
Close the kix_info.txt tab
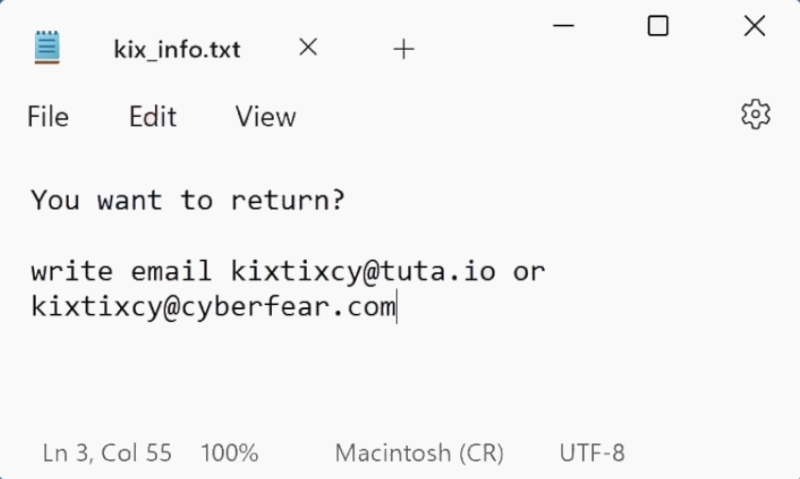308,47
